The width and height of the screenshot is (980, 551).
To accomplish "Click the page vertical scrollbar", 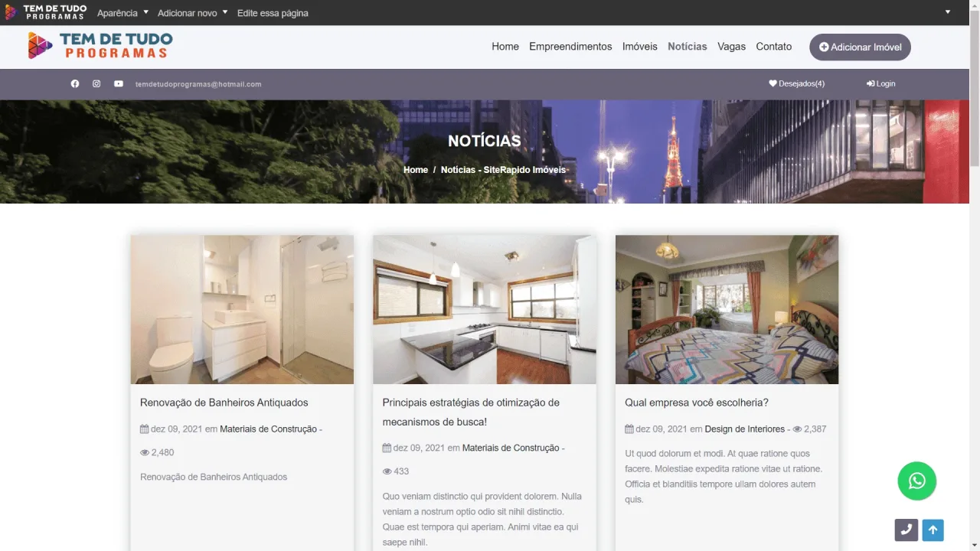I will point(975,275).
